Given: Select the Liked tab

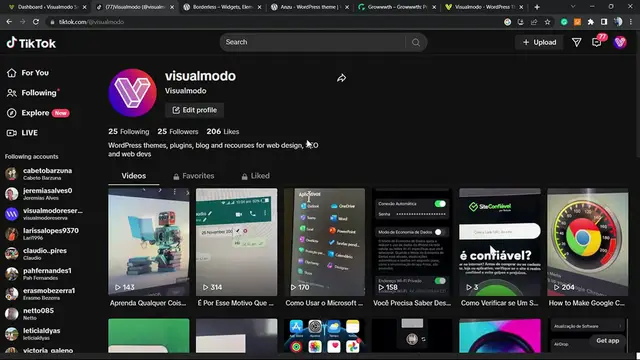Looking at the screenshot, I should point(256,176).
